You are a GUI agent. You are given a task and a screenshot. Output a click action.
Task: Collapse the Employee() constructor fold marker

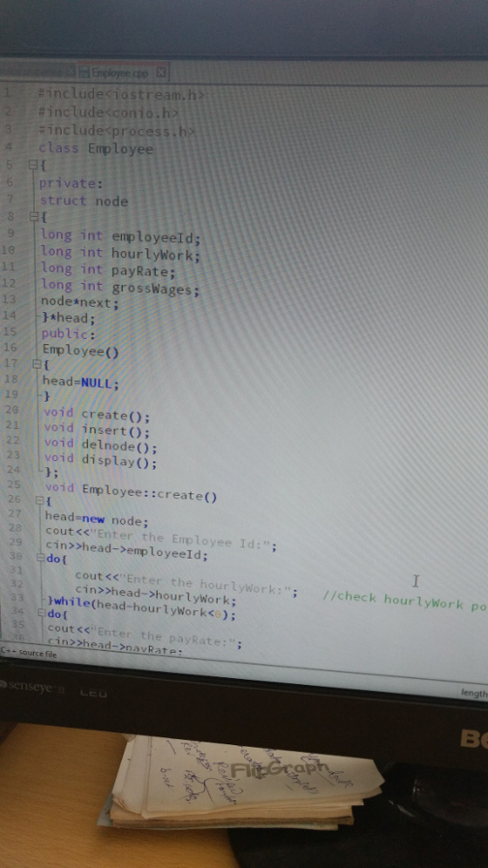[37, 364]
